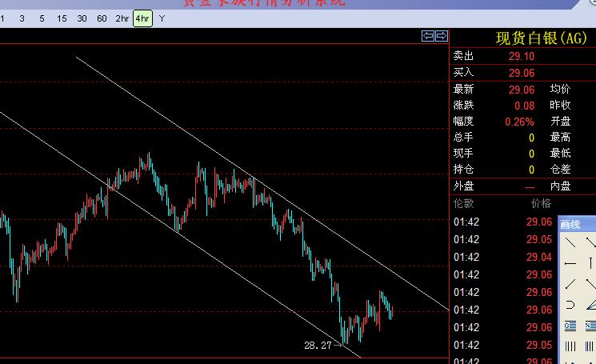The height and width of the screenshot is (364, 596).
Task: Click the 现货白银(AG) instrument title
Action: click(542, 38)
